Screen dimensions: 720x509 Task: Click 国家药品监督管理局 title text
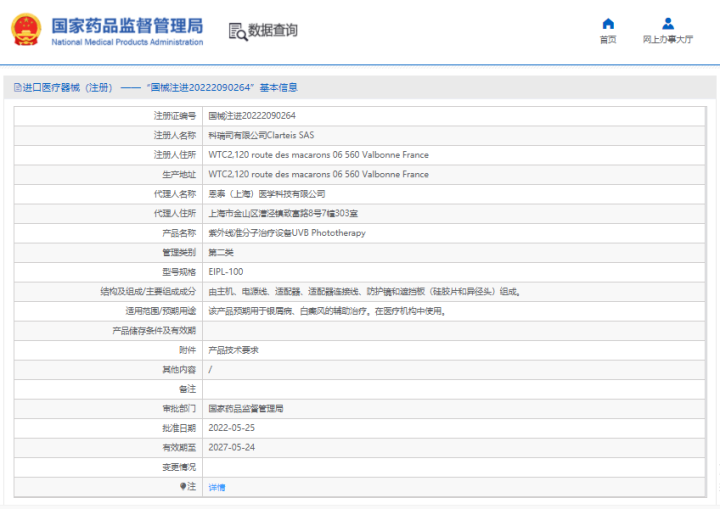pyautogui.click(x=127, y=26)
